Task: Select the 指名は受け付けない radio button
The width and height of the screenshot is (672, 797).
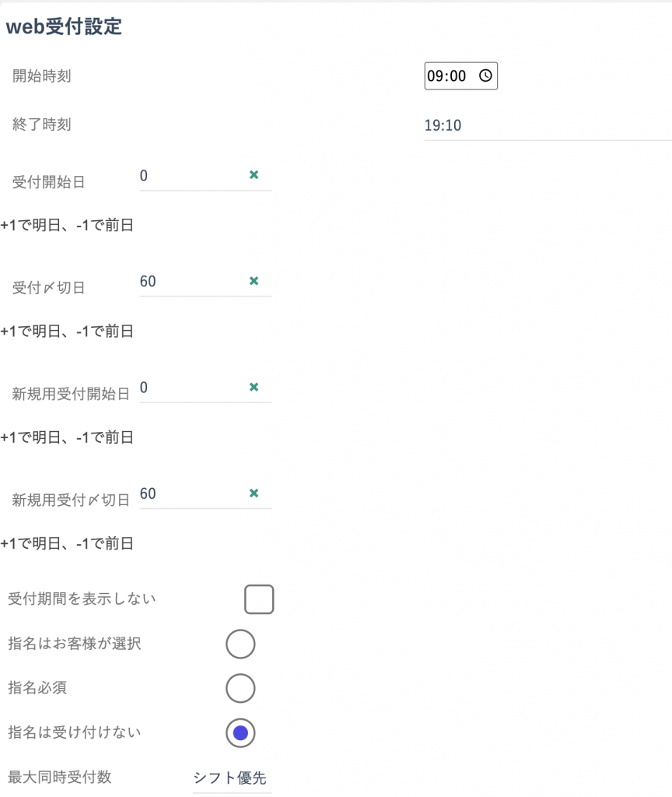Action: tap(240, 733)
